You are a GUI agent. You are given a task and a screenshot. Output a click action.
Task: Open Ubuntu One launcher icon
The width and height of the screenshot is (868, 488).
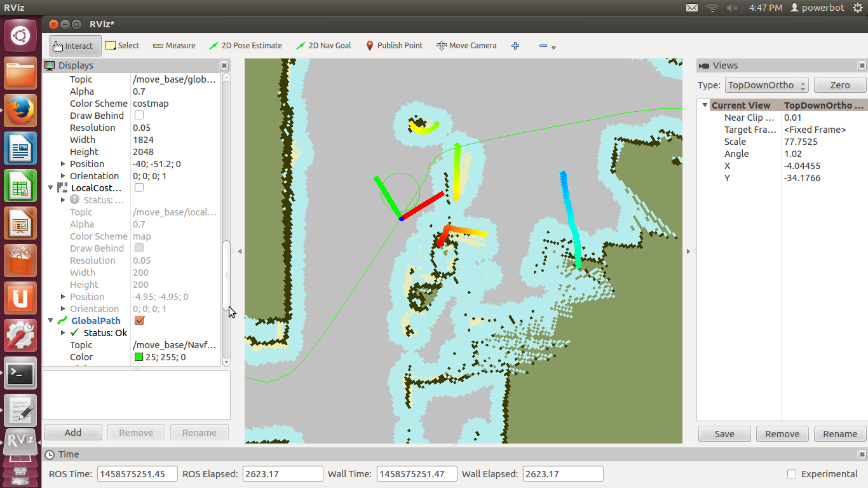click(x=20, y=299)
